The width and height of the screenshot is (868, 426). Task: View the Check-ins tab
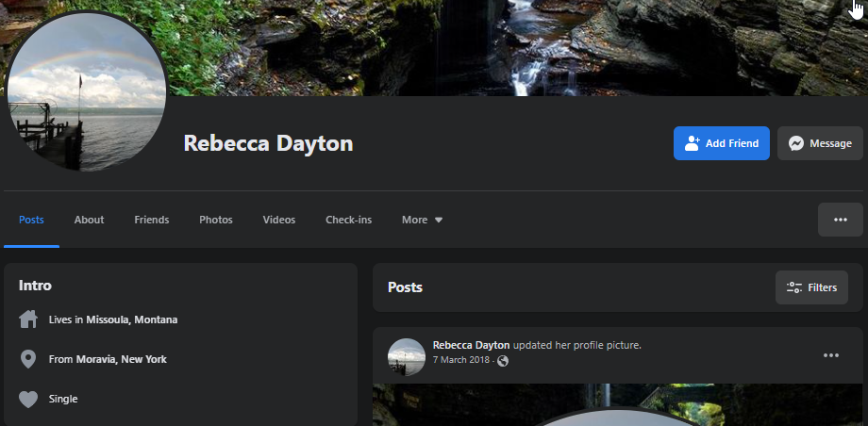[x=349, y=220]
